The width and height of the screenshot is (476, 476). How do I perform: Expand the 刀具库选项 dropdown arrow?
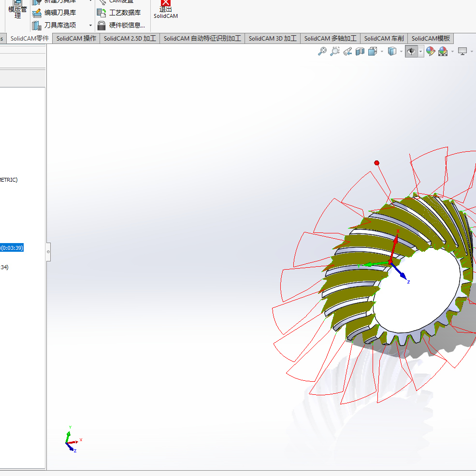[90, 26]
